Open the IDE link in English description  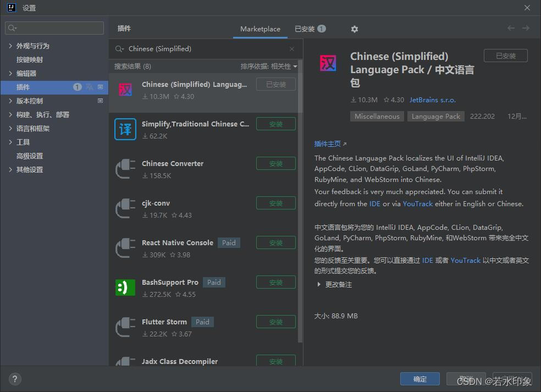click(x=375, y=203)
